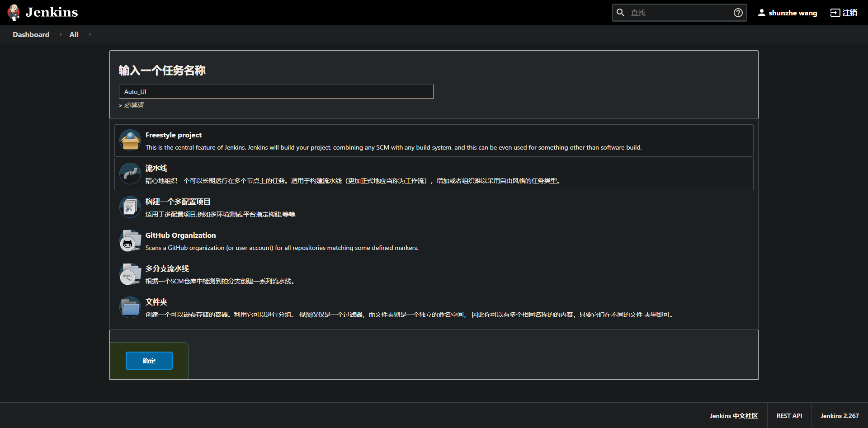Select the 多分支流水线 folder icon
The height and width of the screenshot is (428, 868).
coord(130,274)
